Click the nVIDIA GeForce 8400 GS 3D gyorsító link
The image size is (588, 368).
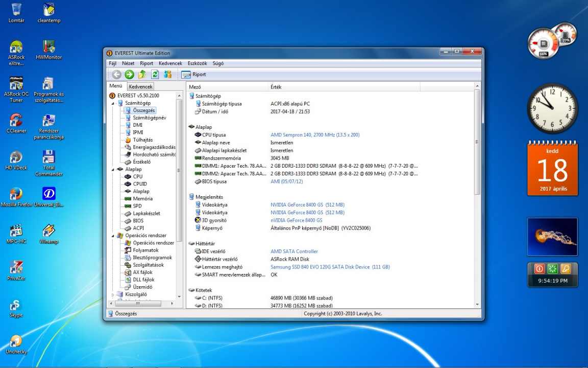point(296,220)
